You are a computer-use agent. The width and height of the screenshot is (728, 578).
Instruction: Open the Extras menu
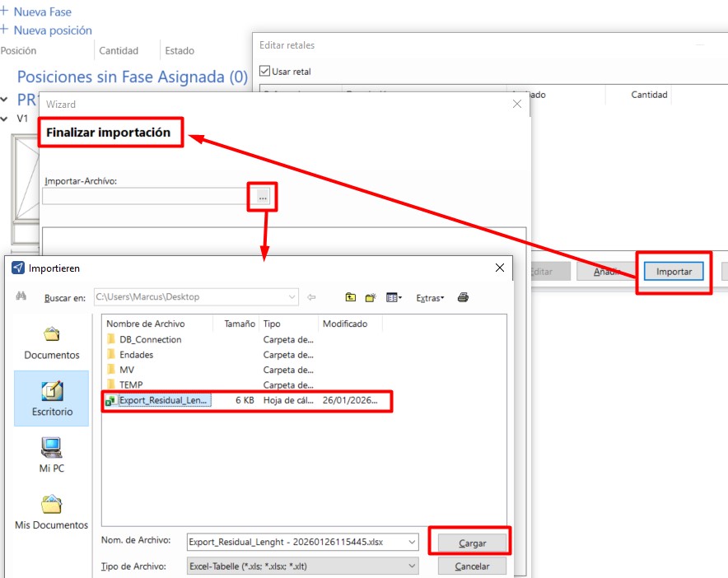click(x=430, y=298)
